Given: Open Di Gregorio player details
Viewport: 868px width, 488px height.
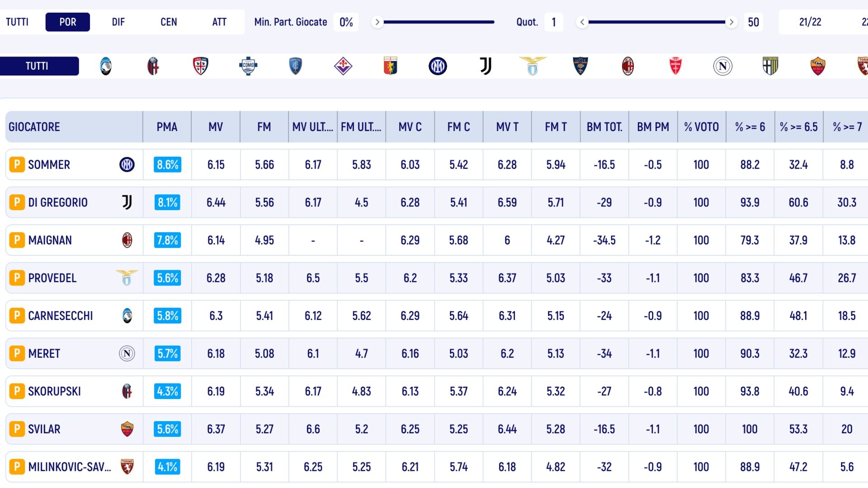Looking at the screenshot, I should pos(58,202).
